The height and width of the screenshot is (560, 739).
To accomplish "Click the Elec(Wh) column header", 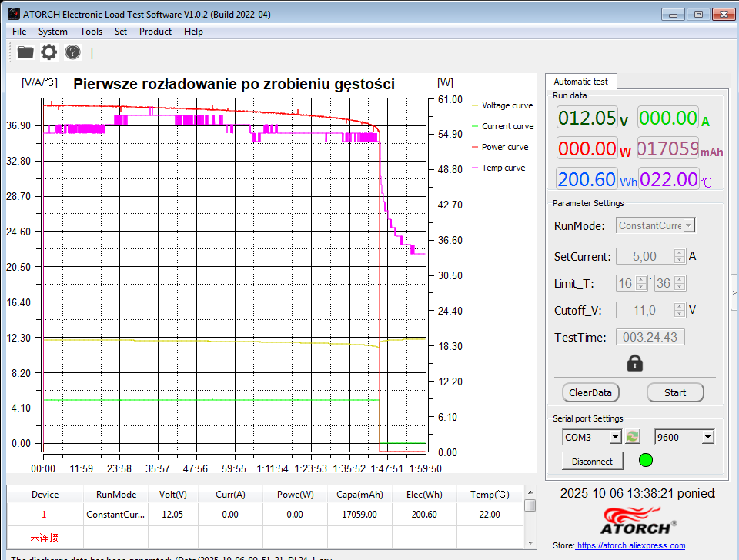I will click(x=424, y=494).
